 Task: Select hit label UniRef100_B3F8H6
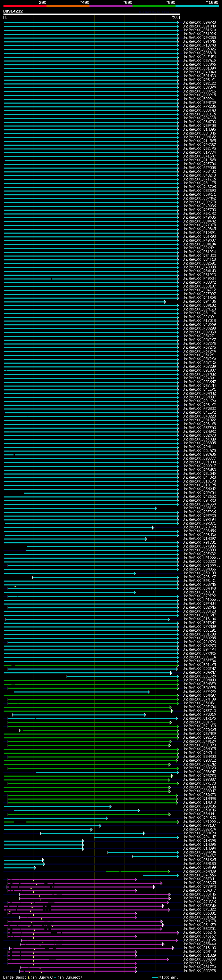[199, 133]
